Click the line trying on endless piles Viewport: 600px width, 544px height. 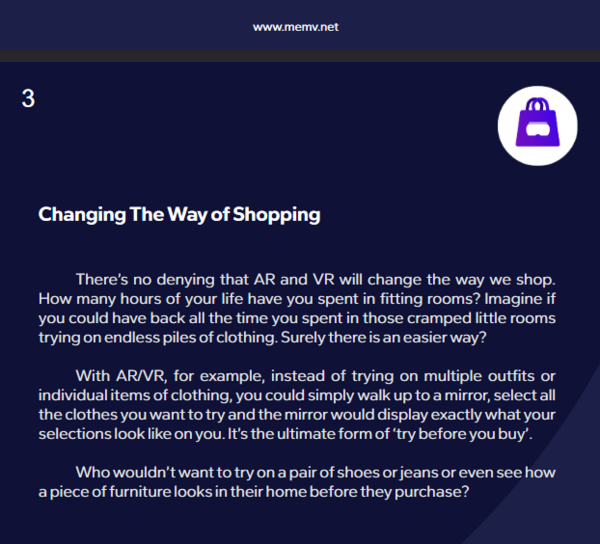coord(262,338)
